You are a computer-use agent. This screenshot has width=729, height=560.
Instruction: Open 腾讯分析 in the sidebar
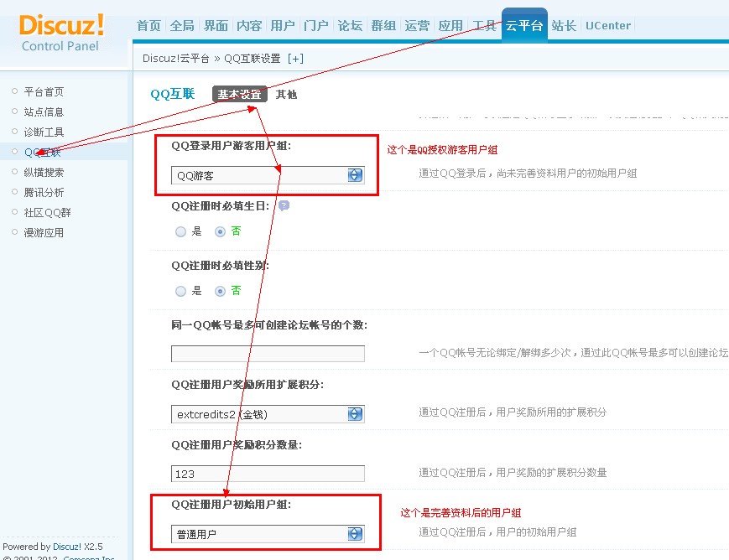44,193
